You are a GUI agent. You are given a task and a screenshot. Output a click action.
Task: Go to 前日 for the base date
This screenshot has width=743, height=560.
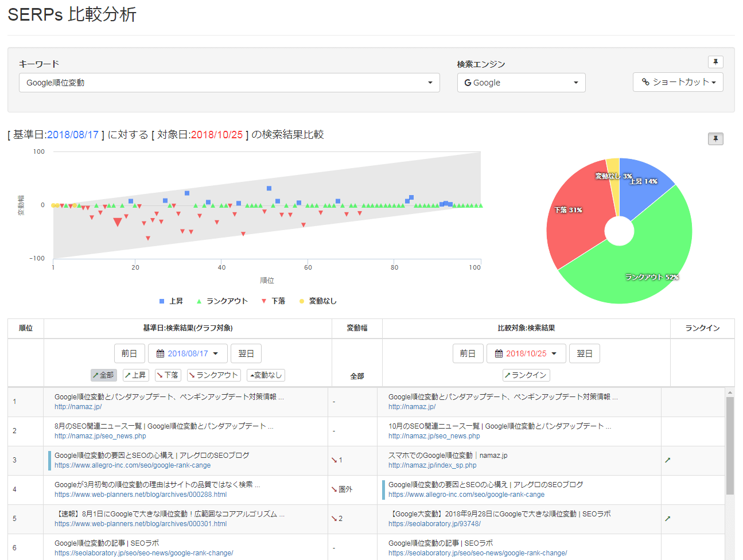129,353
